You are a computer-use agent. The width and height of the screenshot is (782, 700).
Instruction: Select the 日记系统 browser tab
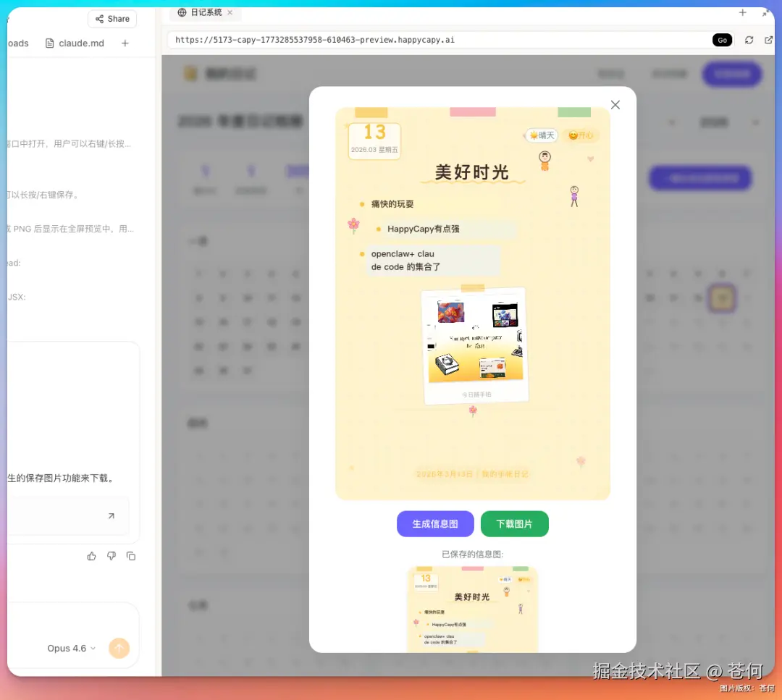[205, 12]
